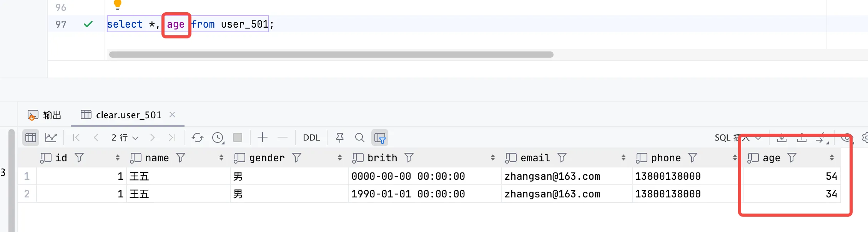Image resolution: width=868 pixels, height=232 pixels.
Task: Open the SQL insert extractor dropdown
Action: click(x=737, y=138)
